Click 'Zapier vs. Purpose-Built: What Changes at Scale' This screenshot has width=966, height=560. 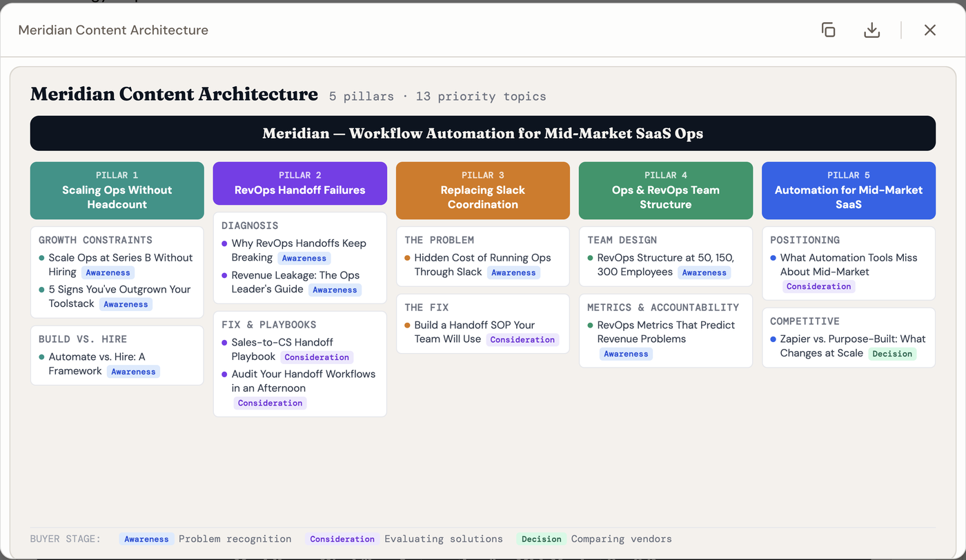(x=853, y=346)
